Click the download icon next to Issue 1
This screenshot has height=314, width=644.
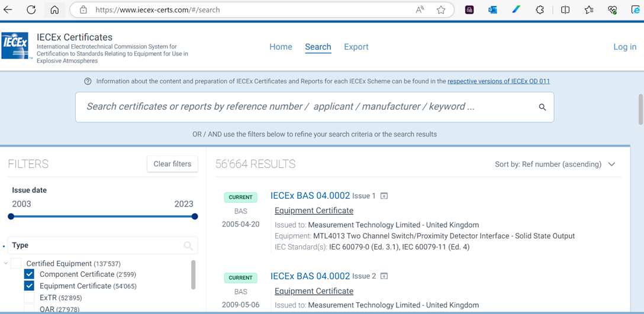coord(384,196)
